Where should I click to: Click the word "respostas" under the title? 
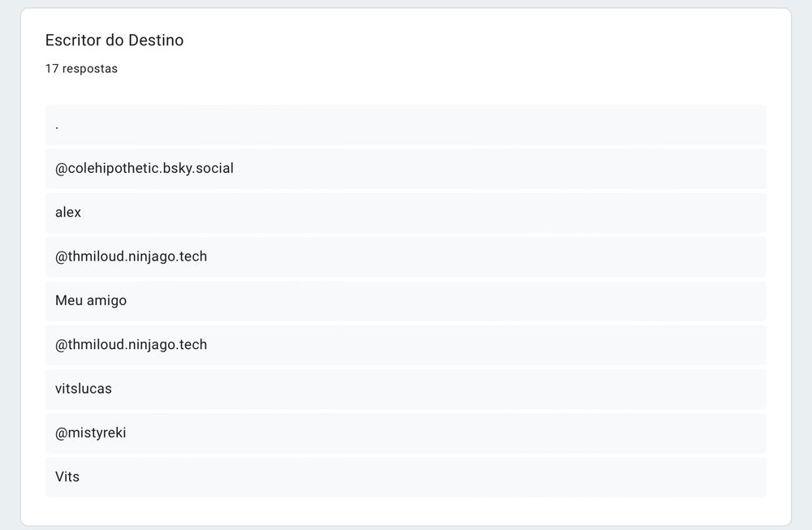point(90,69)
